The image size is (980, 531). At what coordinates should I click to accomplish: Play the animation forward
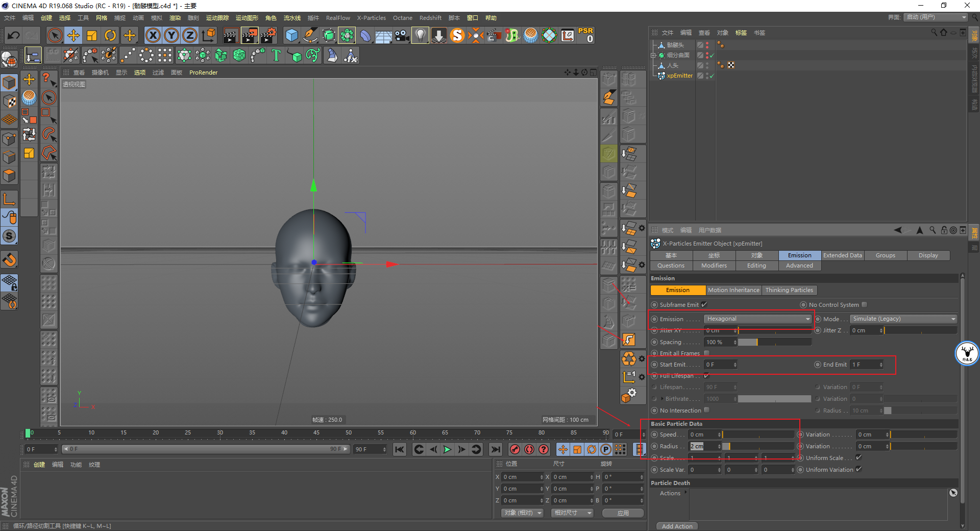point(447,449)
